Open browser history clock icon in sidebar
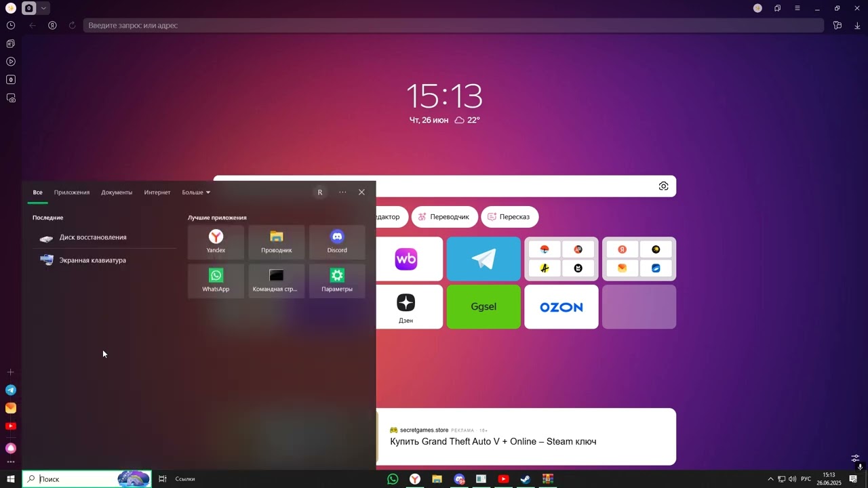 click(11, 25)
